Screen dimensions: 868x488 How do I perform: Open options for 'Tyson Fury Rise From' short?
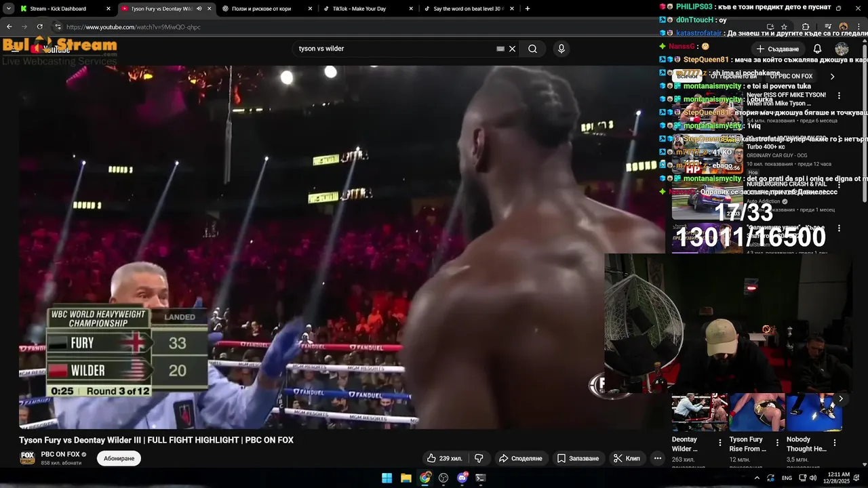click(x=777, y=443)
